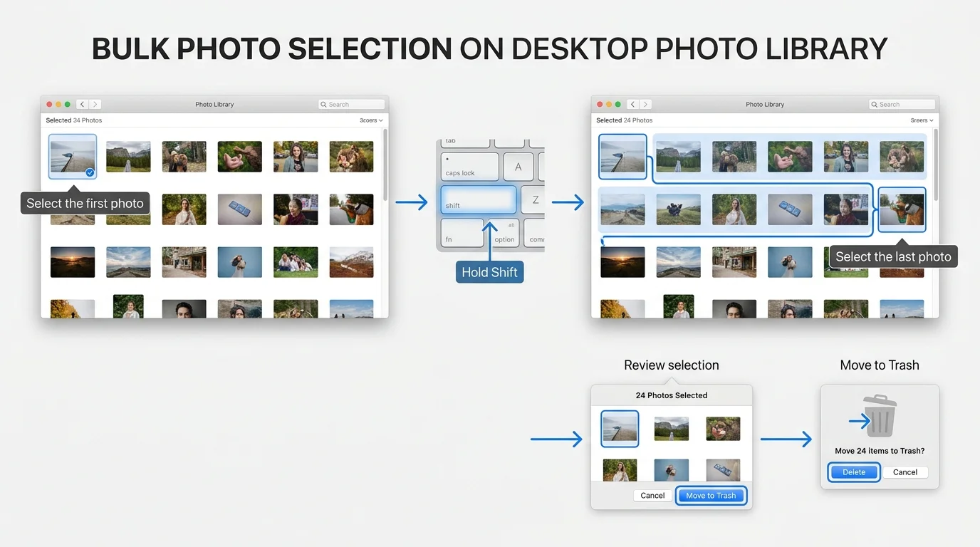Image resolution: width=980 pixels, height=547 pixels.
Task: Go forward using the 24 Photos window arrow
Action: pos(645,104)
